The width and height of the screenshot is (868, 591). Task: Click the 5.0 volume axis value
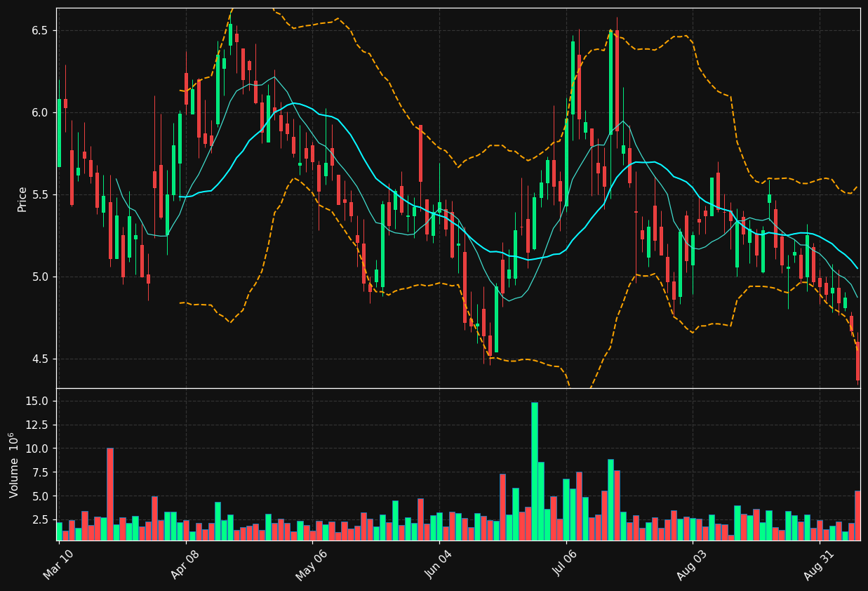[x=39, y=496]
